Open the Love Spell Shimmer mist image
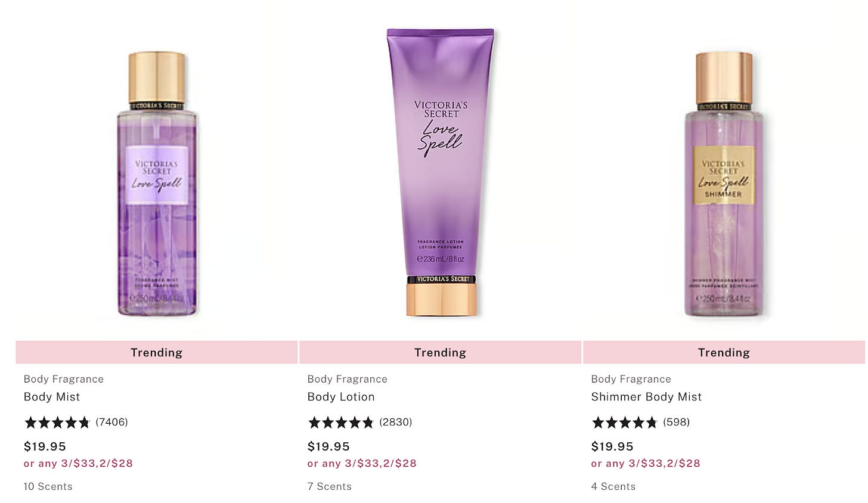Screen dimensions: 868x503 (x=724, y=184)
